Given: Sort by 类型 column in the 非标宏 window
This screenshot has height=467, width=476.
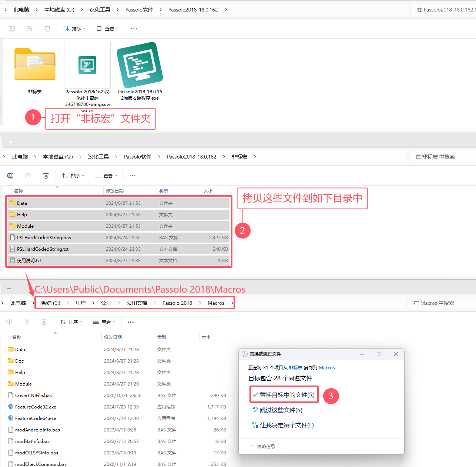Looking at the screenshot, I should [179, 191].
